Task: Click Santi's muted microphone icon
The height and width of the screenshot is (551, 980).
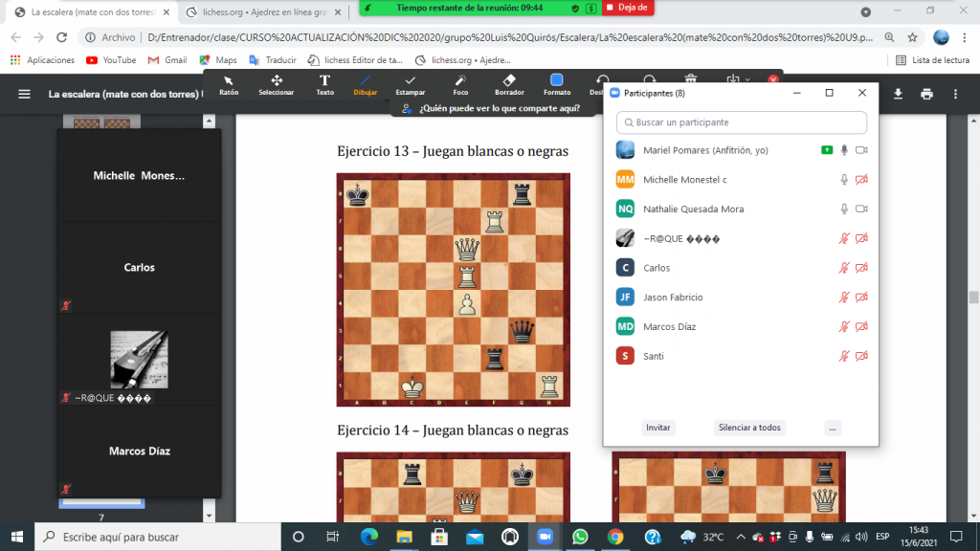Action: click(x=844, y=356)
